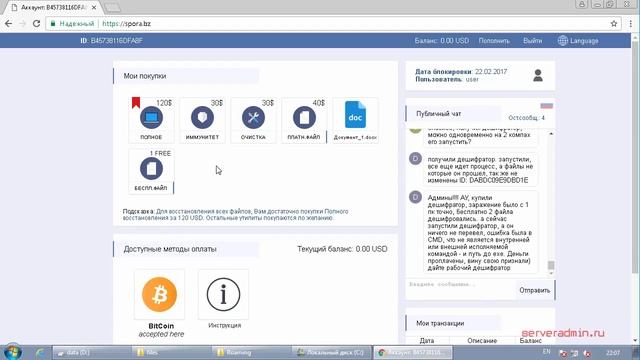Open Chrome Аккаунт taskbar window

pyautogui.click(x=413, y=352)
